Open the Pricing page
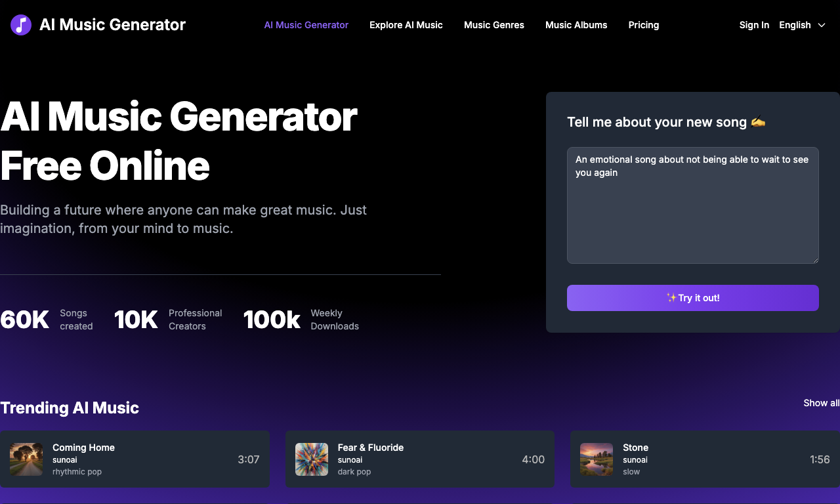 click(644, 25)
